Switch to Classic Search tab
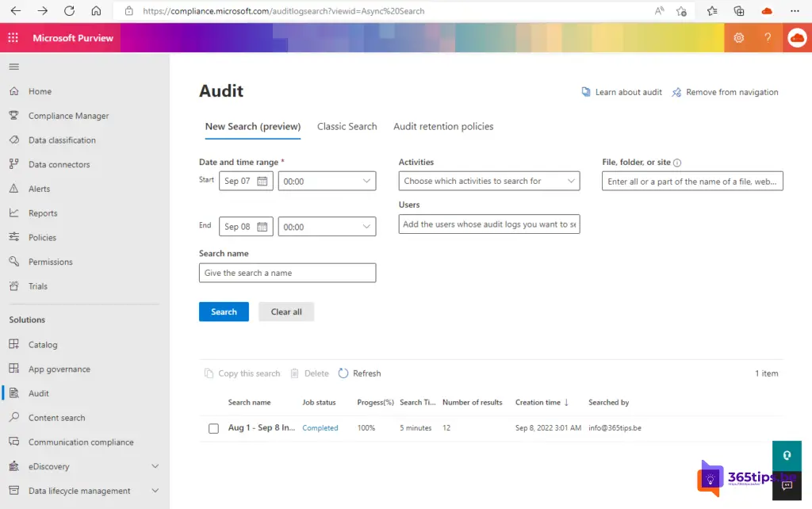Viewport: 812px width, 509px height. pos(347,126)
